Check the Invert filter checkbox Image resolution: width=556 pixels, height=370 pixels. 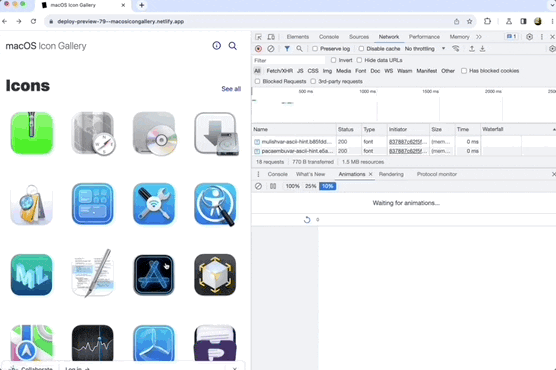[333, 60]
